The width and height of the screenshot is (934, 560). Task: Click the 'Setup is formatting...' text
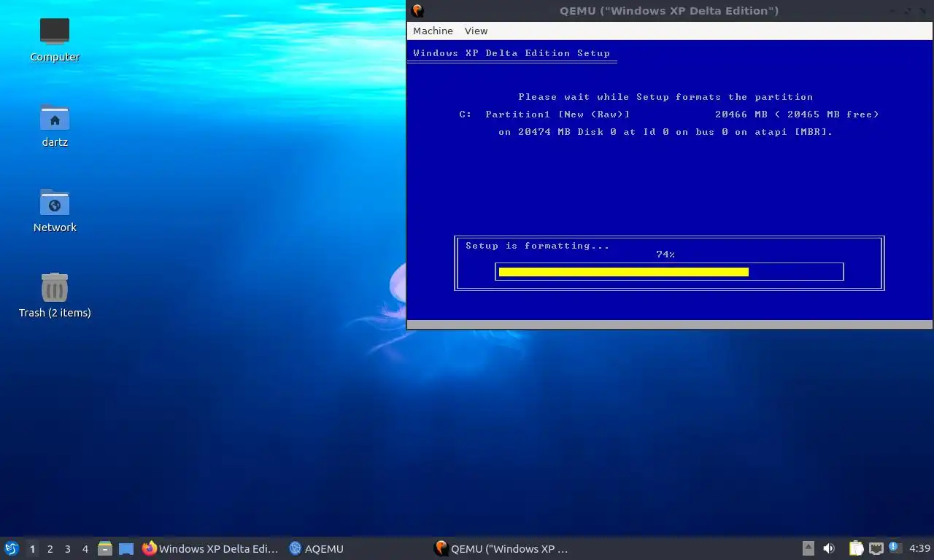pyautogui.click(x=537, y=246)
